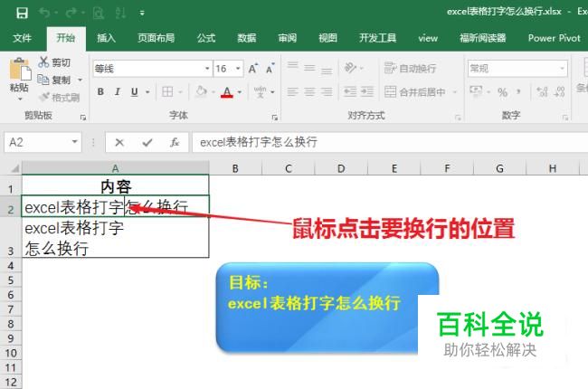Select column B header
The width and height of the screenshot is (588, 389).
235,168
